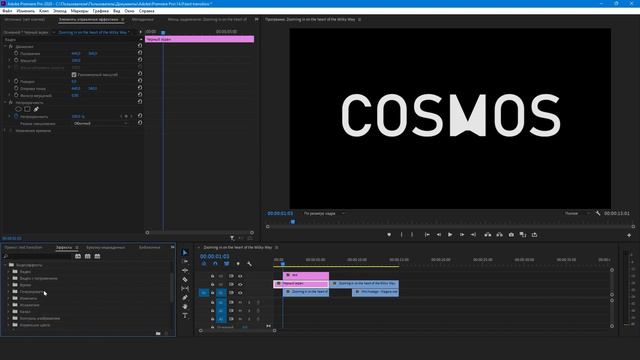Toggle Snap (magnet) in the timeline
Image resolution: width=640 pixels, height=360 pixels.
click(215, 264)
